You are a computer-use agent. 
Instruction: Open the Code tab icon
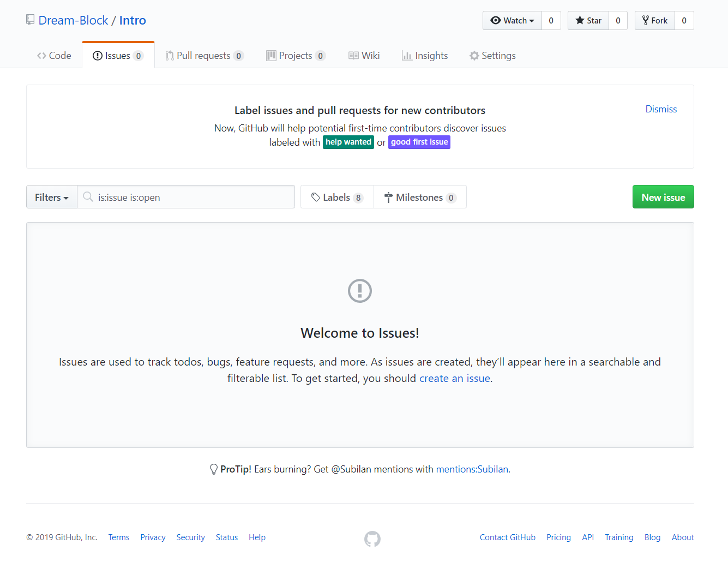click(x=41, y=55)
